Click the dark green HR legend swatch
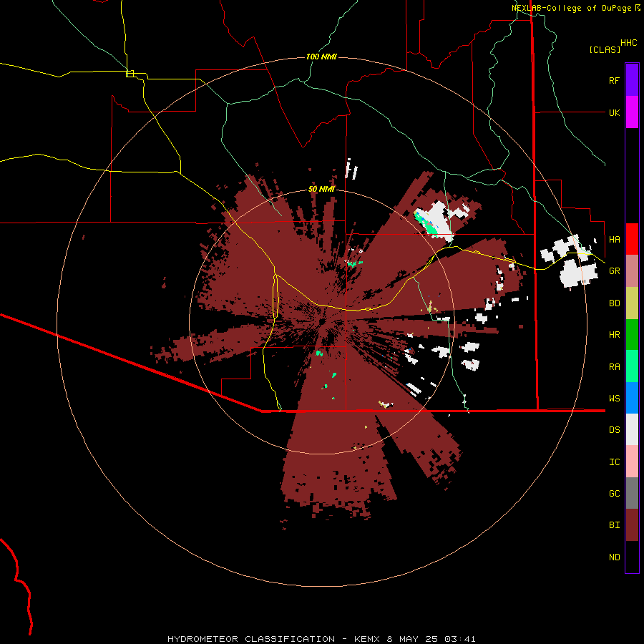This screenshot has width=644, height=644. click(632, 335)
